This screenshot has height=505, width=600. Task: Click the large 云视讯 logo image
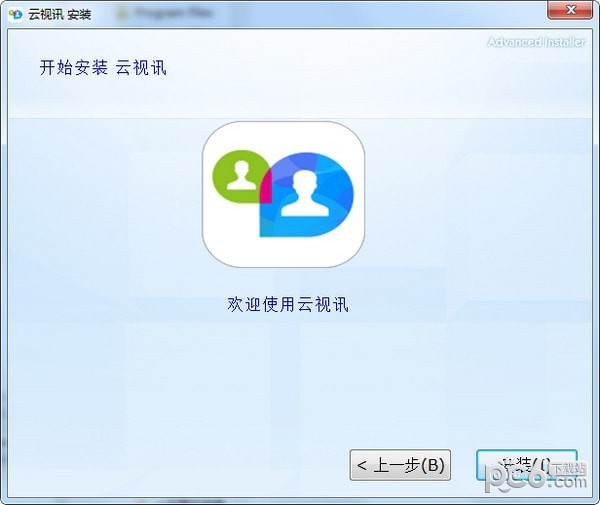283,194
